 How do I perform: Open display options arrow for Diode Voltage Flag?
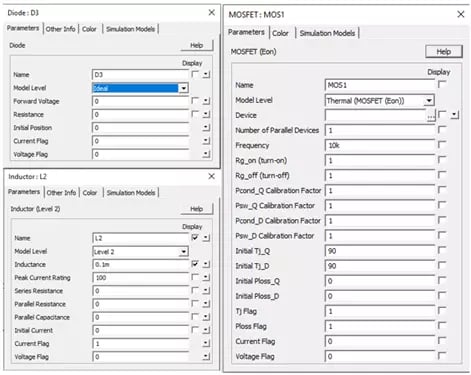pos(206,154)
